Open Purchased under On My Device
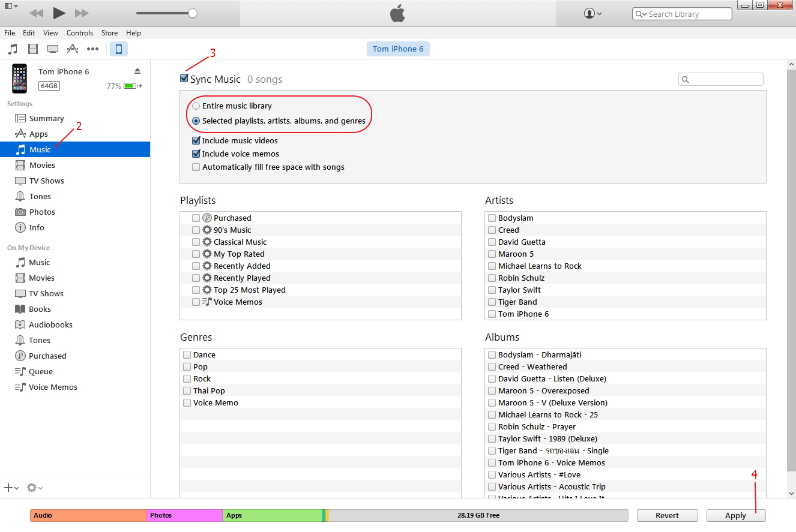 75,356
